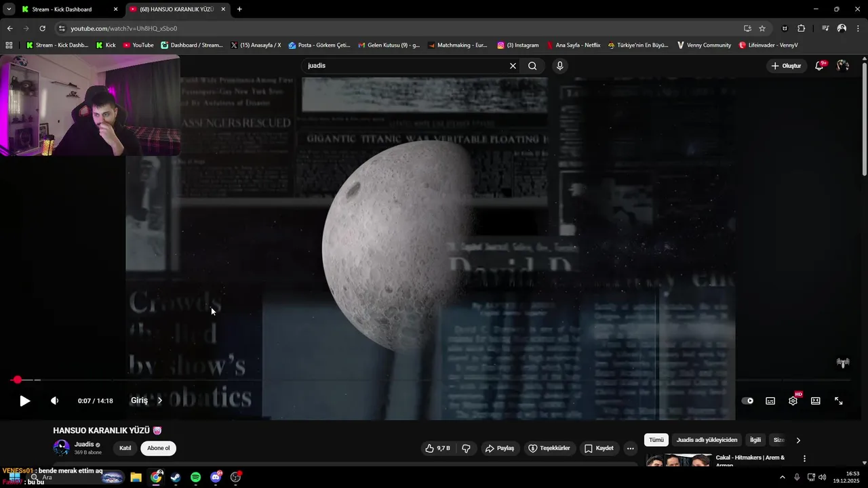Image resolution: width=868 pixels, height=488 pixels.
Task: Open the Juadis channel name link
Action: (84, 445)
